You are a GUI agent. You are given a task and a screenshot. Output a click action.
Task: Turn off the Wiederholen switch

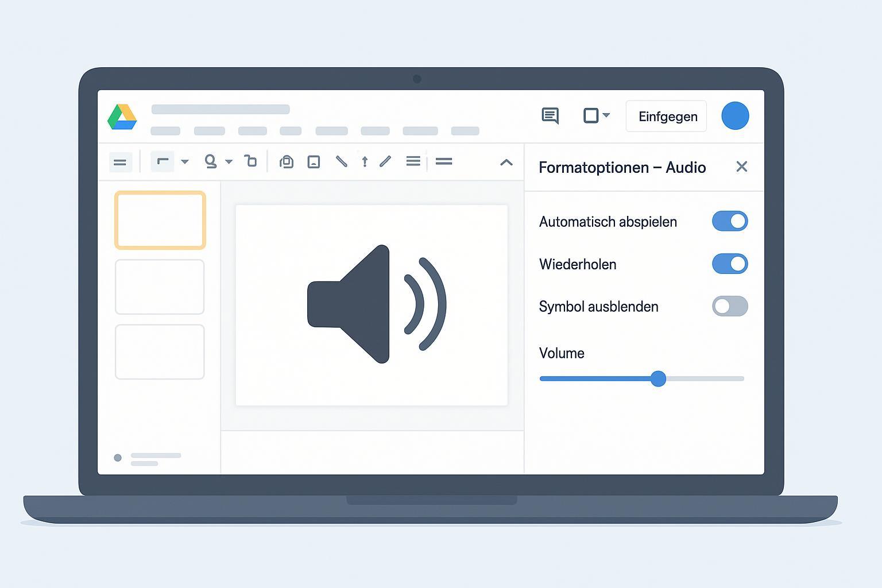(x=730, y=264)
